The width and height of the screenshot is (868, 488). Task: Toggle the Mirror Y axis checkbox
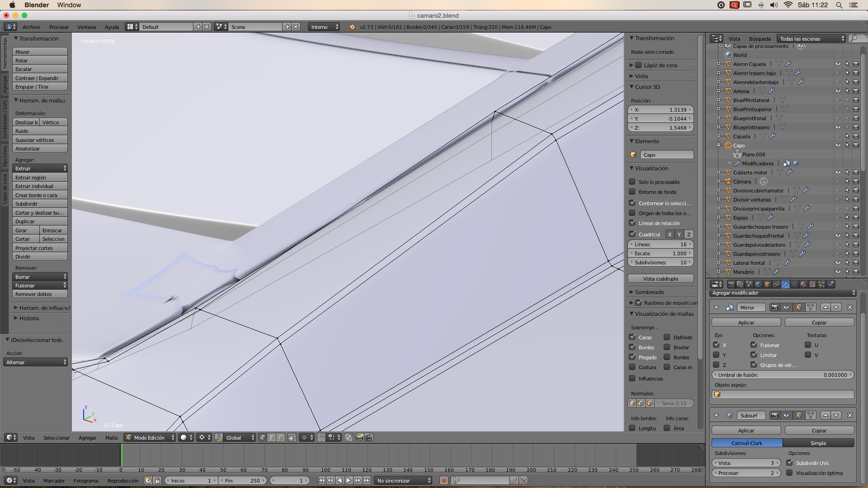pos(716,355)
